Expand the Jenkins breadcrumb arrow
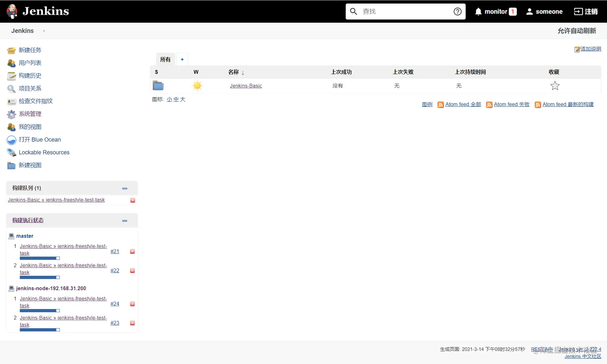Viewport: 607px width, 364px height. [44, 31]
